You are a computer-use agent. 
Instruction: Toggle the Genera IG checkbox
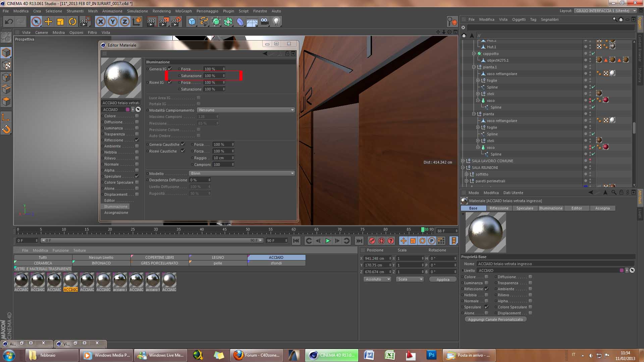pos(170,69)
